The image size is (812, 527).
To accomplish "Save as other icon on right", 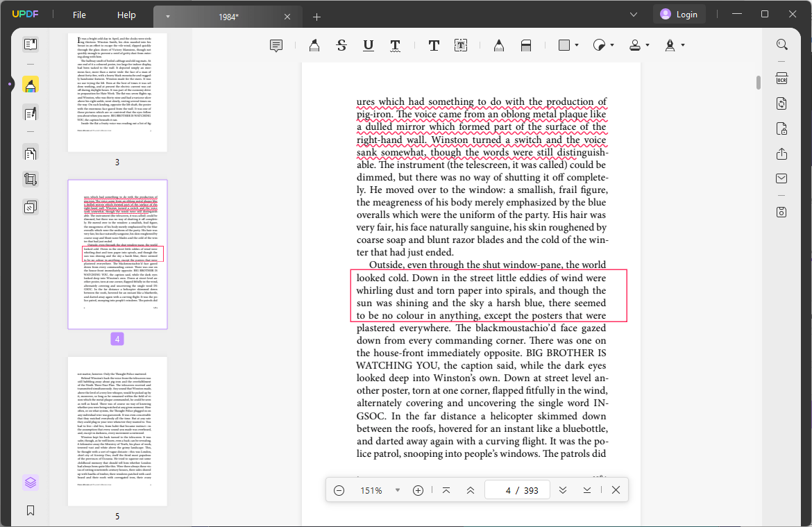I will coord(782,212).
